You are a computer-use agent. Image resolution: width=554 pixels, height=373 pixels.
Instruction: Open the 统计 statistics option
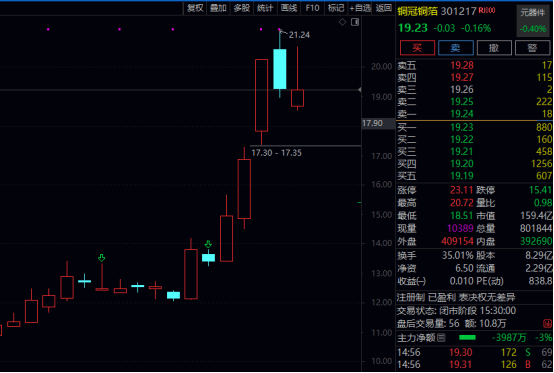click(x=265, y=8)
